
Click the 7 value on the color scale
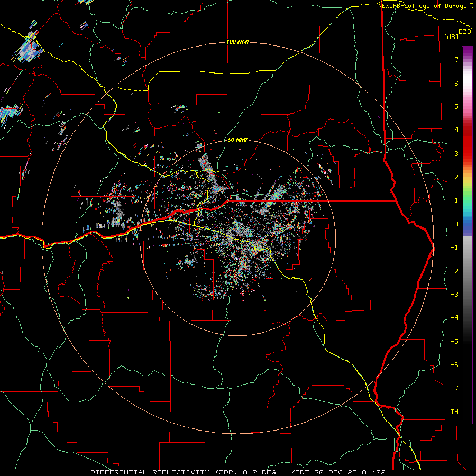456,59
